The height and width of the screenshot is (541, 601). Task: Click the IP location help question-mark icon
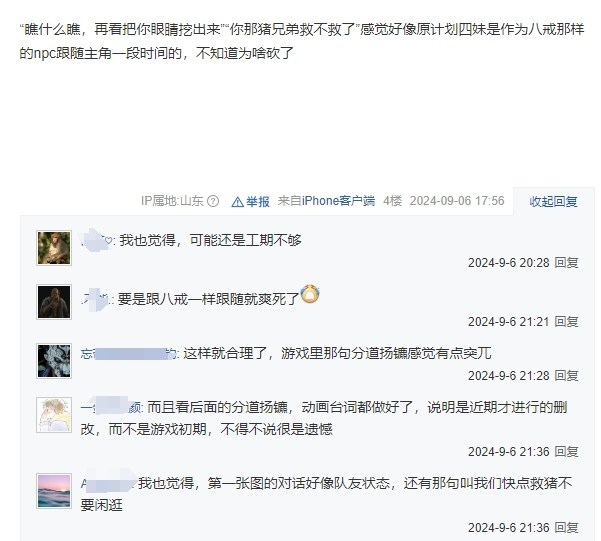(x=213, y=201)
